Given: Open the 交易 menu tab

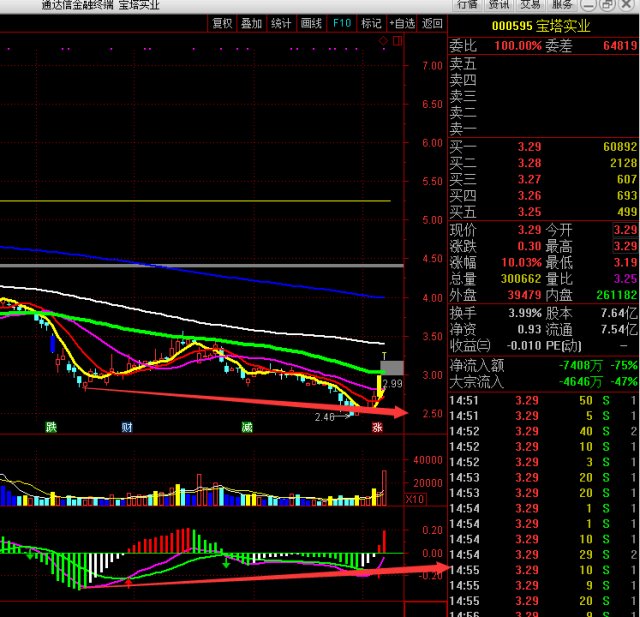Looking at the screenshot, I should click(x=531, y=4).
